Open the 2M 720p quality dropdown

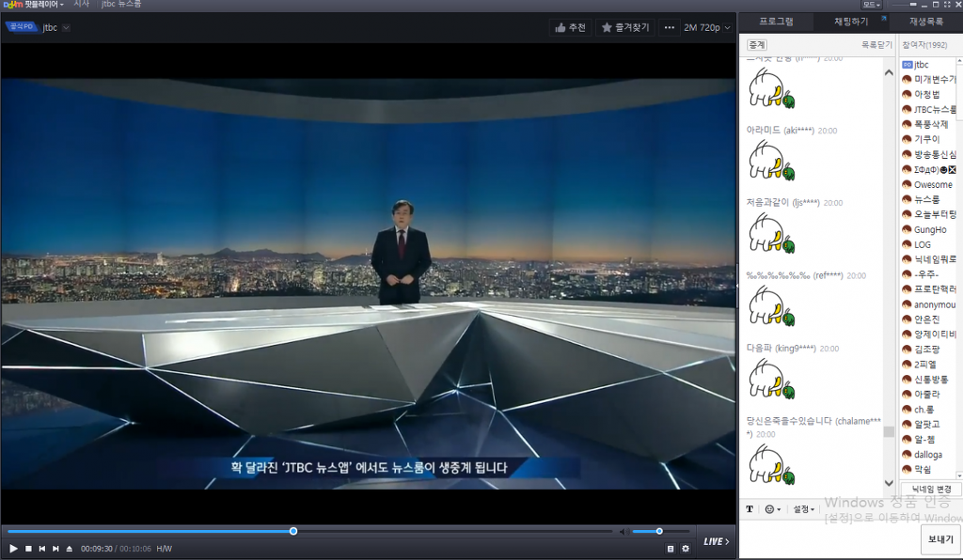[x=707, y=27]
